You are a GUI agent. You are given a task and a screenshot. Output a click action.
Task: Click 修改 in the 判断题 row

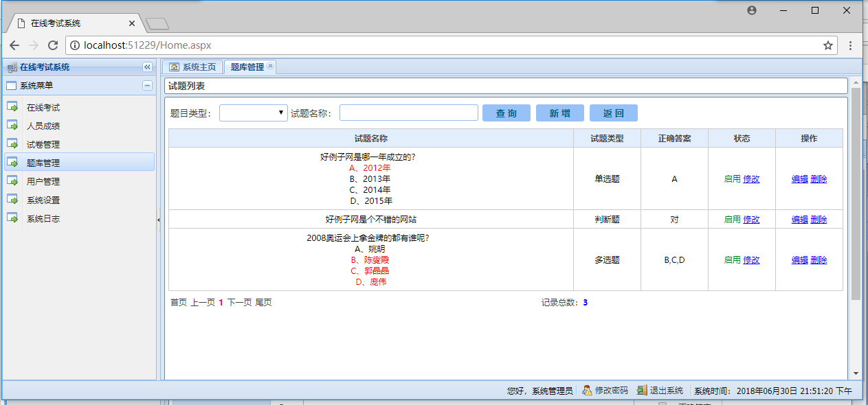point(751,220)
